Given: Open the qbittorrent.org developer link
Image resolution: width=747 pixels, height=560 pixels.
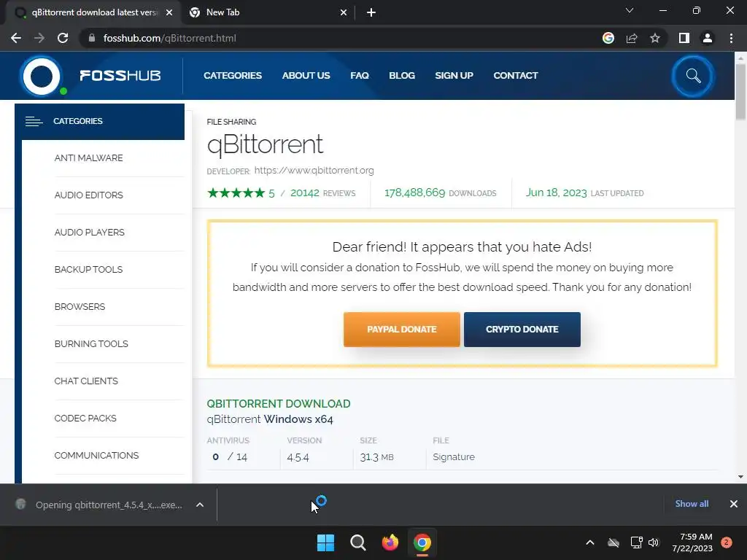Looking at the screenshot, I should [314, 171].
